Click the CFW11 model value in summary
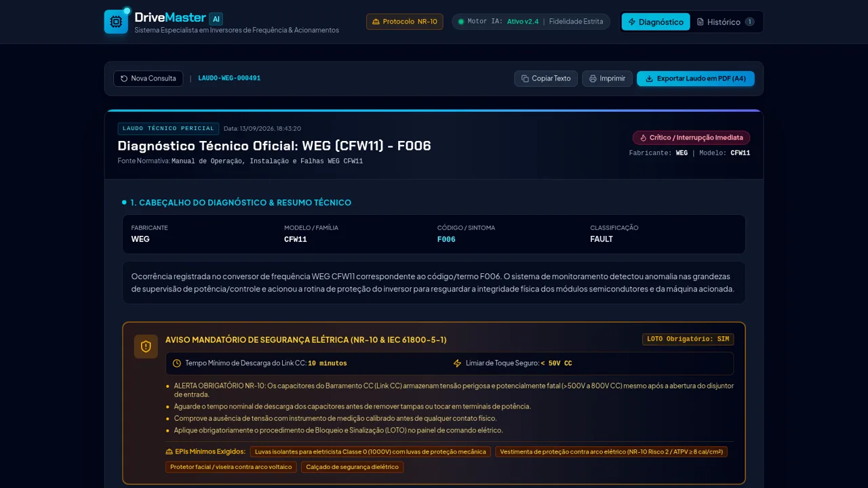 pos(296,239)
